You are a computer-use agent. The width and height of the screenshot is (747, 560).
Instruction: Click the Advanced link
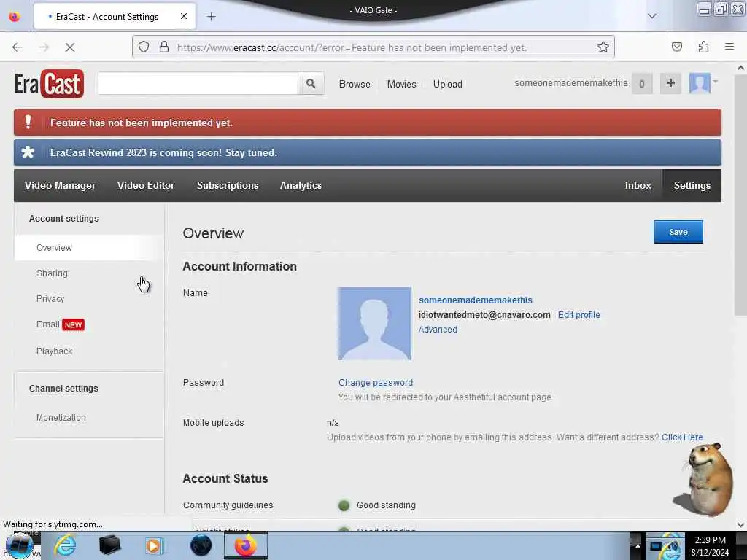click(x=438, y=330)
